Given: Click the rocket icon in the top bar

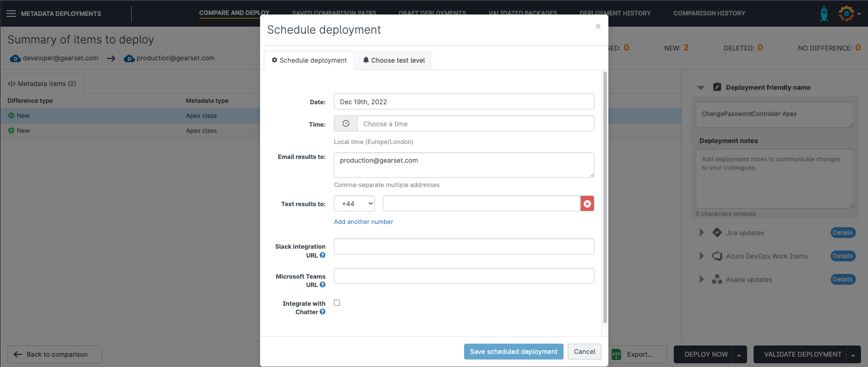Looking at the screenshot, I should (x=824, y=14).
